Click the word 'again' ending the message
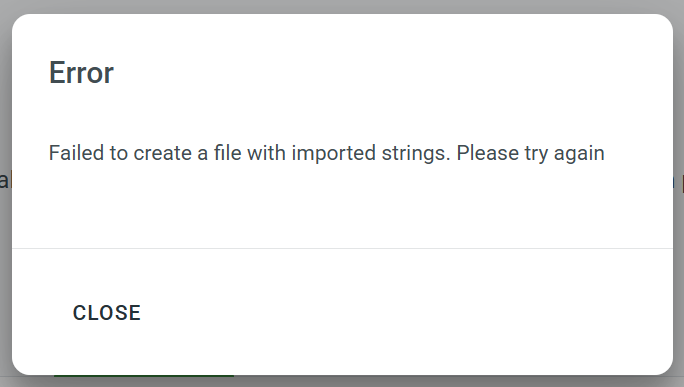This screenshot has width=684, height=387. [579, 154]
